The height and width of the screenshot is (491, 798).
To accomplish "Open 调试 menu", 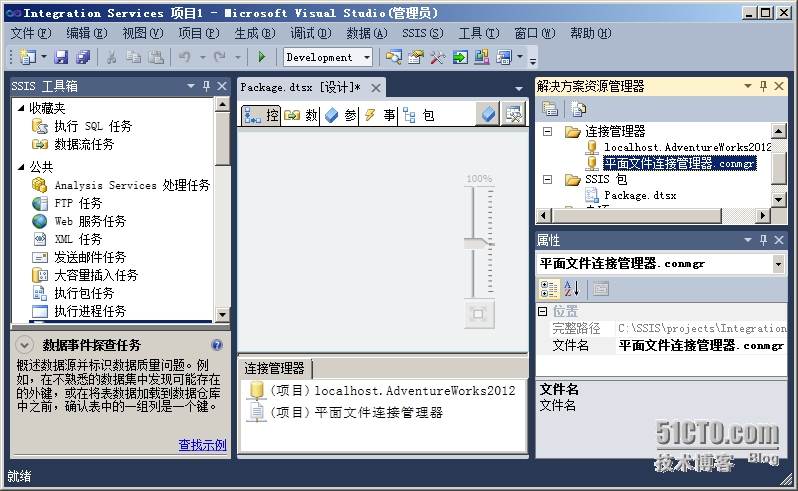I will click(x=310, y=33).
